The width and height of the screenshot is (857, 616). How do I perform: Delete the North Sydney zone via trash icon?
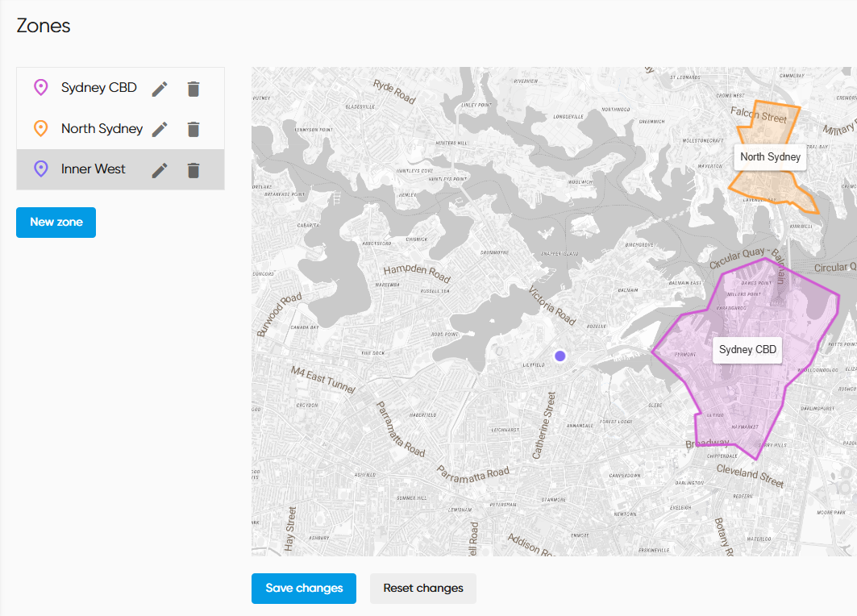(193, 129)
